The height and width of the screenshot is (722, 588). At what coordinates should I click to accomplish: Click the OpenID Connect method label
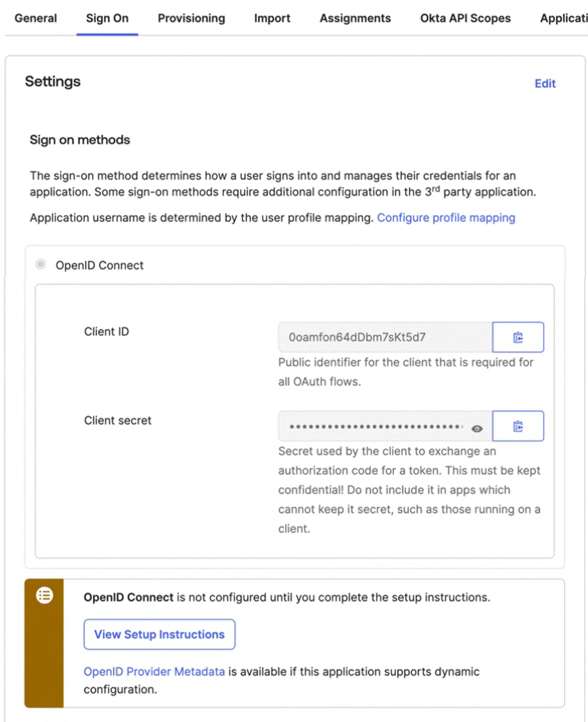pyautogui.click(x=100, y=265)
